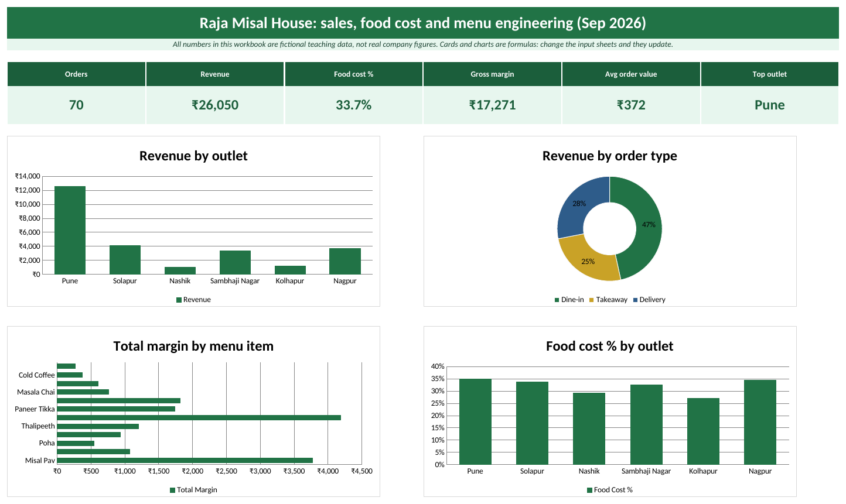Viewport: 846px width, 504px height.
Task: Click the Dine-in legend swatch
Action: point(557,300)
